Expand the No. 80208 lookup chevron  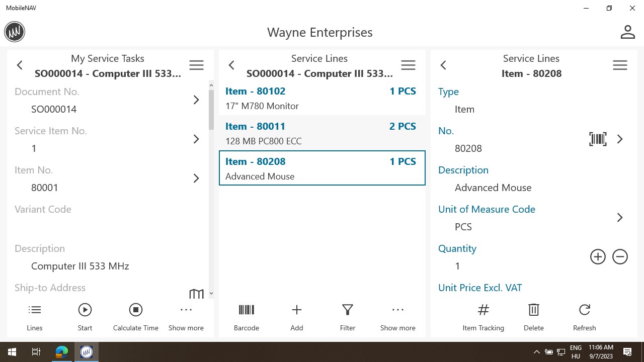click(620, 139)
